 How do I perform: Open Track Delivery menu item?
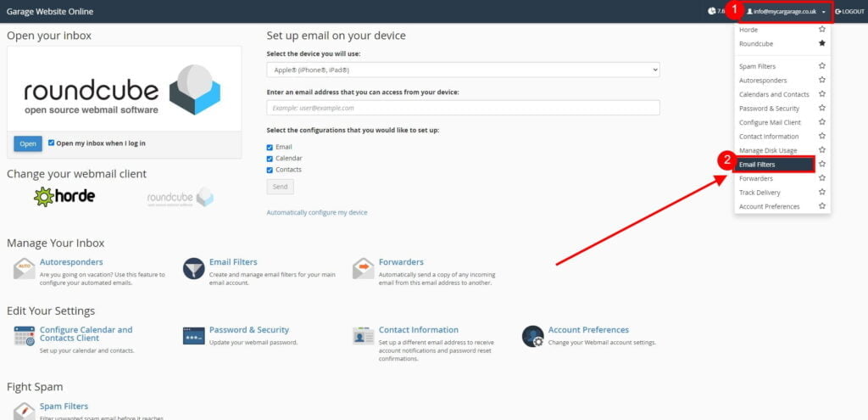tap(759, 193)
